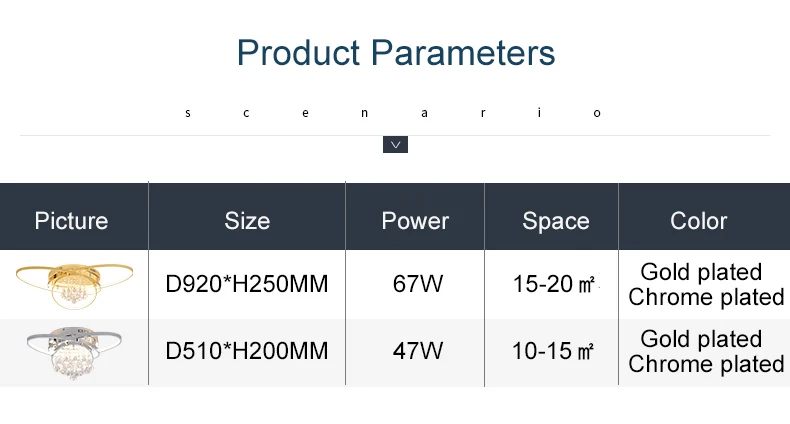This screenshot has width=790, height=424.
Task: Click the 47W power value
Action: click(418, 350)
